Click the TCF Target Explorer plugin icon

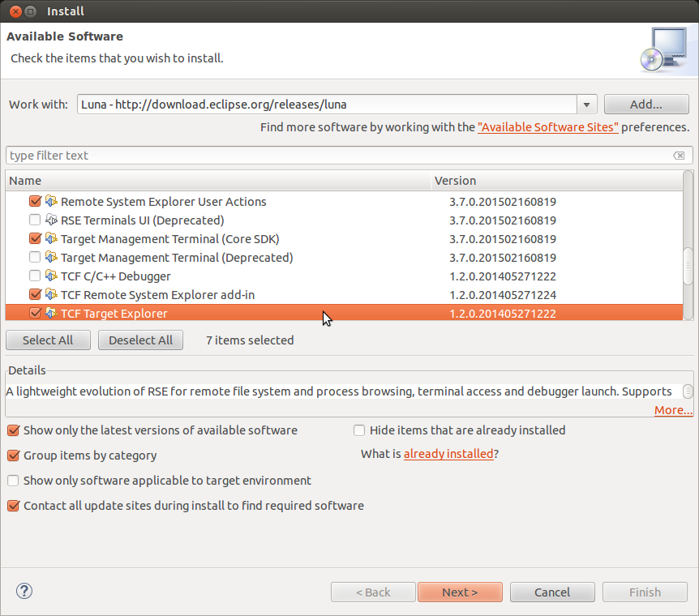click(50, 313)
